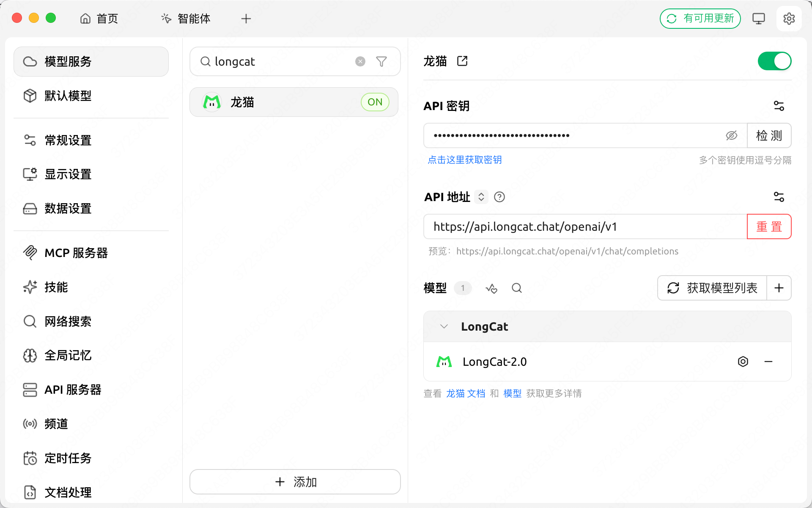Select 模型服务 in the sidebar

tap(91, 61)
